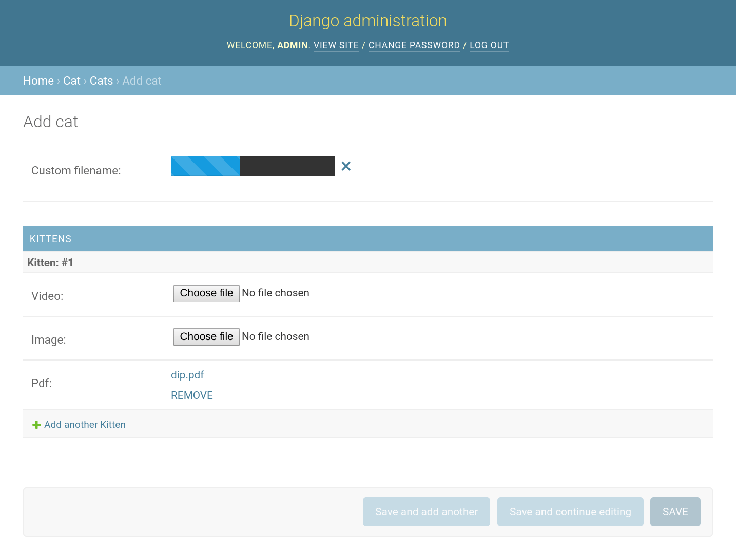
Task: Open the Cat app breadcrumb link
Action: coord(72,81)
